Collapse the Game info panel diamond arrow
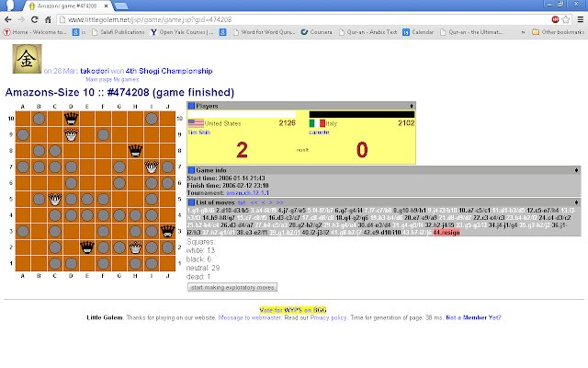 tap(576, 170)
